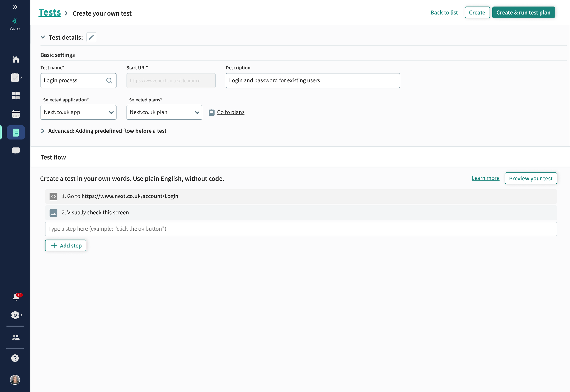570x392 pixels.
Task: Click the image icon on step 2
Action: [53, 213]
